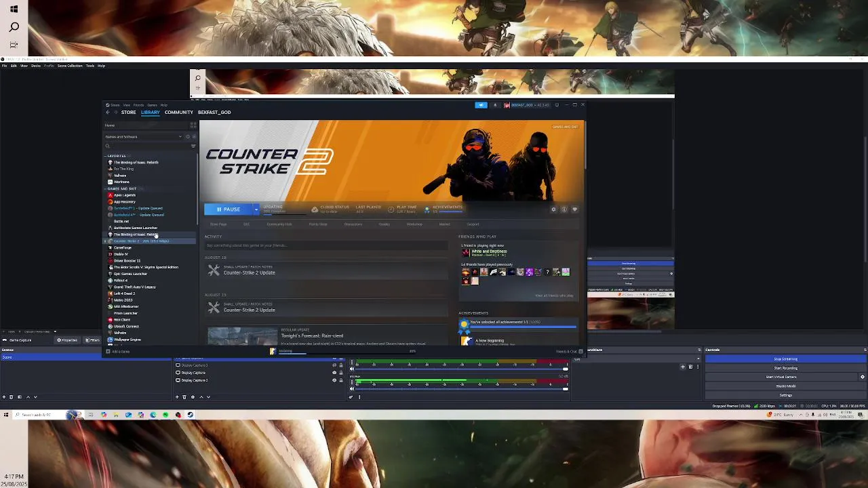Mute the upper audio mixer channel
Image resolution: width=868 pixels, height=488 pixels.
tap(351, 369)
